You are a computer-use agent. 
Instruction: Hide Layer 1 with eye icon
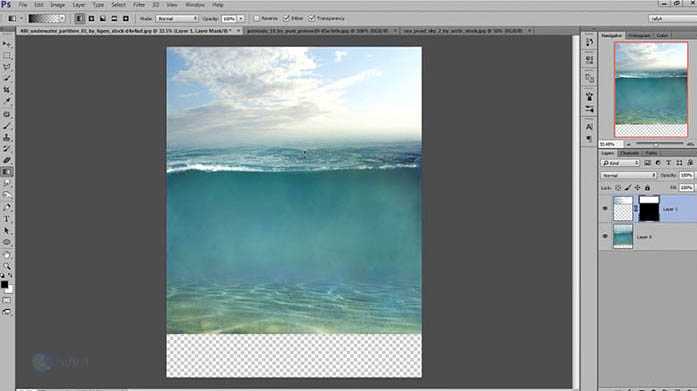(x=605, y=208)
